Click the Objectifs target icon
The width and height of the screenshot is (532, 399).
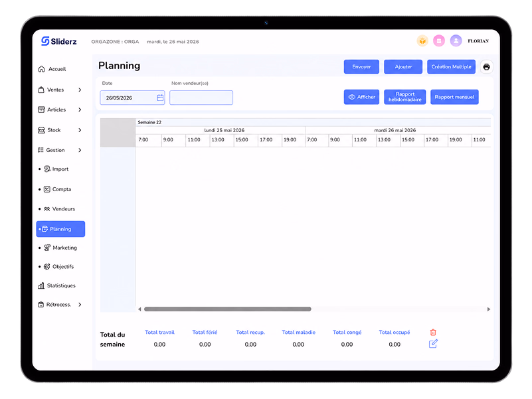[46, 266]
